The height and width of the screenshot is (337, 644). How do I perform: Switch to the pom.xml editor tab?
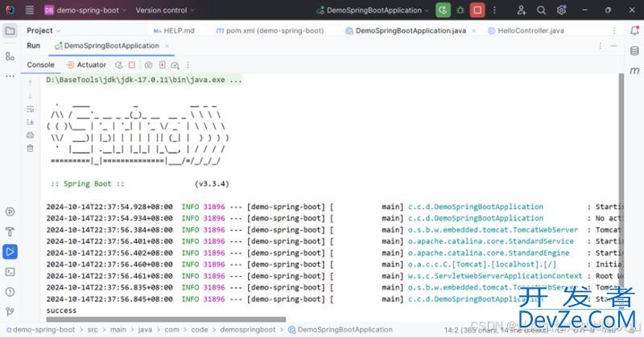270,31
